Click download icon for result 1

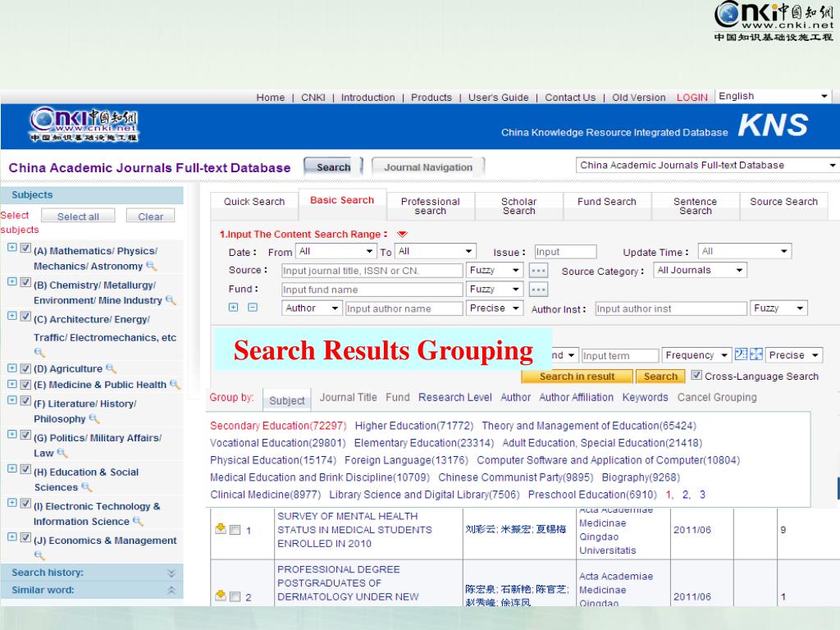coord(220,529)
